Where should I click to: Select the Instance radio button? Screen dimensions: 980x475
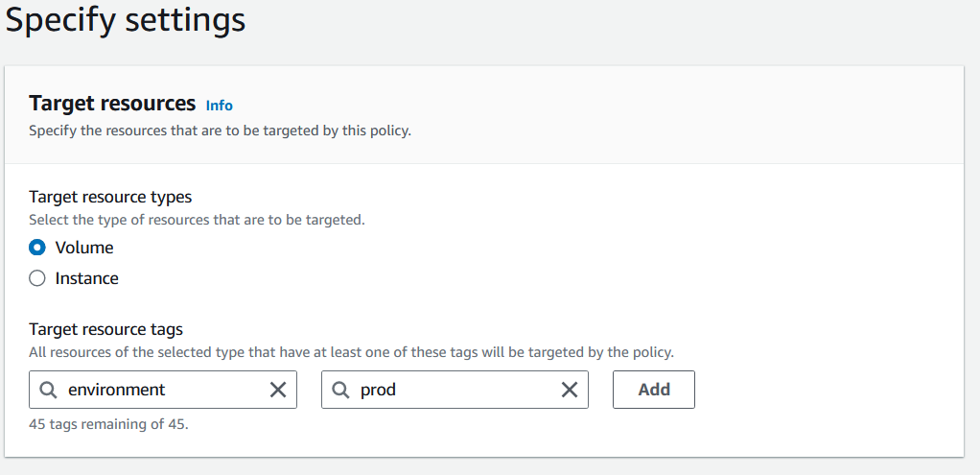pos(37,278)
